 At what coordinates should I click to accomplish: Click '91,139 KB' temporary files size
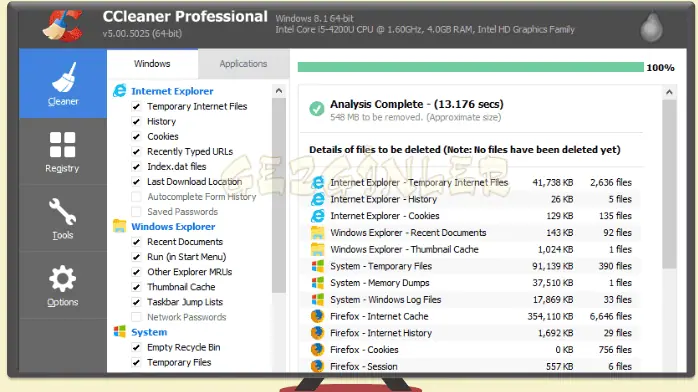[553, 266]
